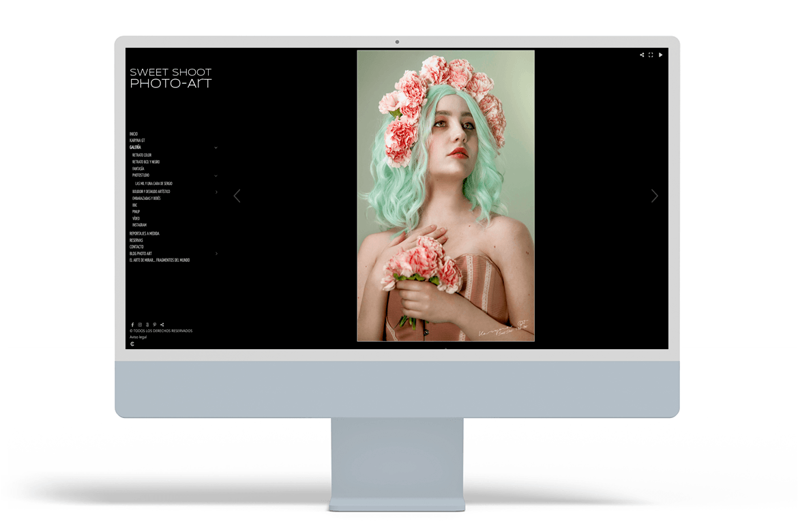Go to the Contacto page

[x=136, y=247]
